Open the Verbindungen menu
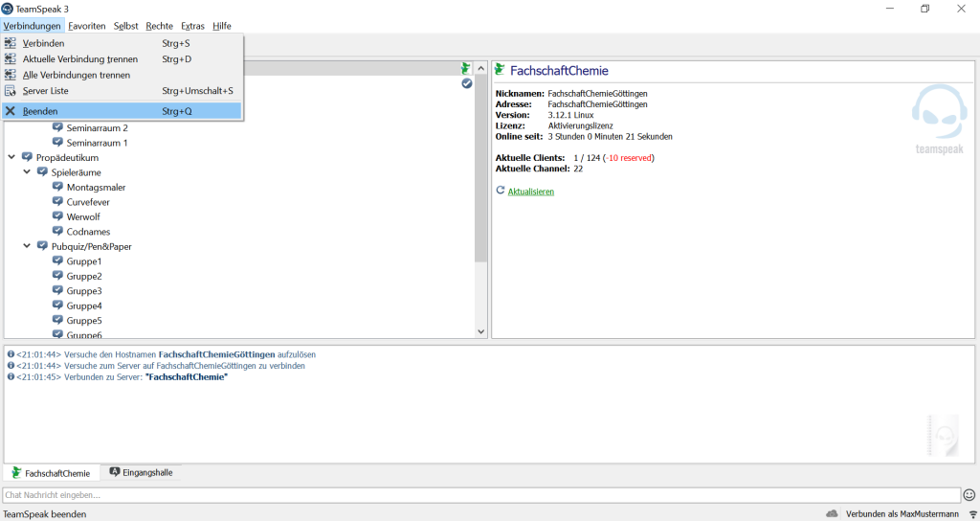The image size is (980, 521). 32,26
